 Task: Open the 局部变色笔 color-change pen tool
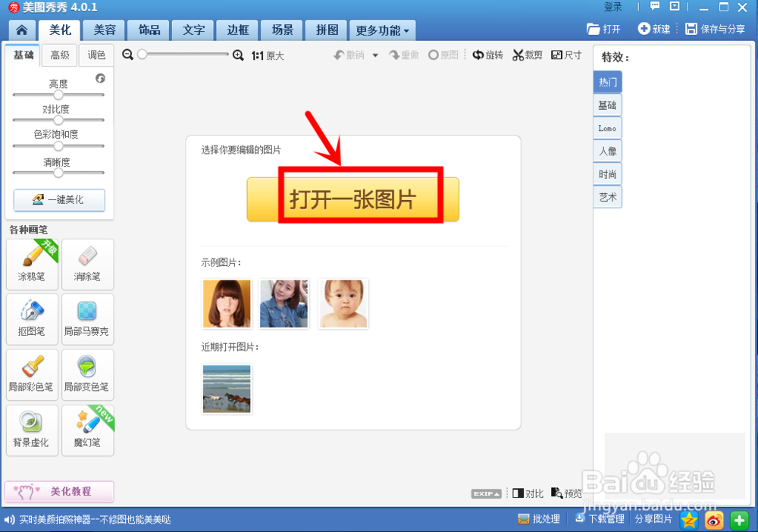pos(87,374)
